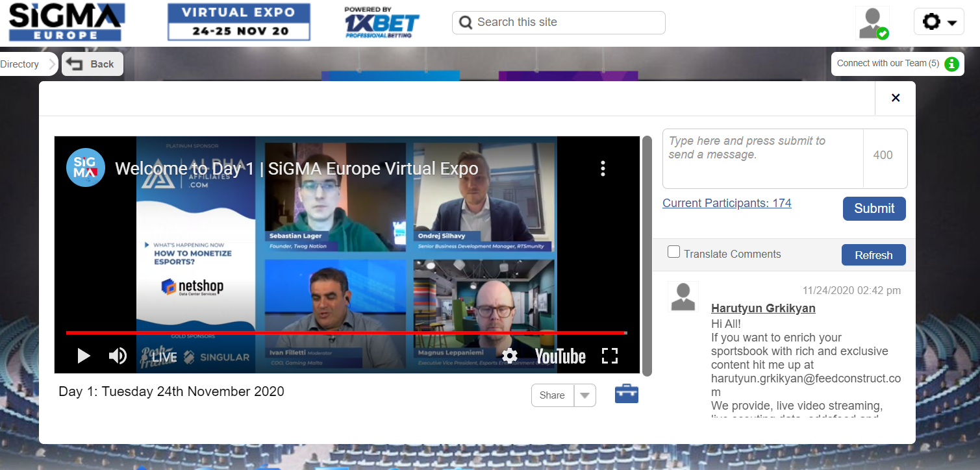Open Current Participants: 174 link
Image resolution: width=980 pixels, height=470 pixels.
[727, 203]
